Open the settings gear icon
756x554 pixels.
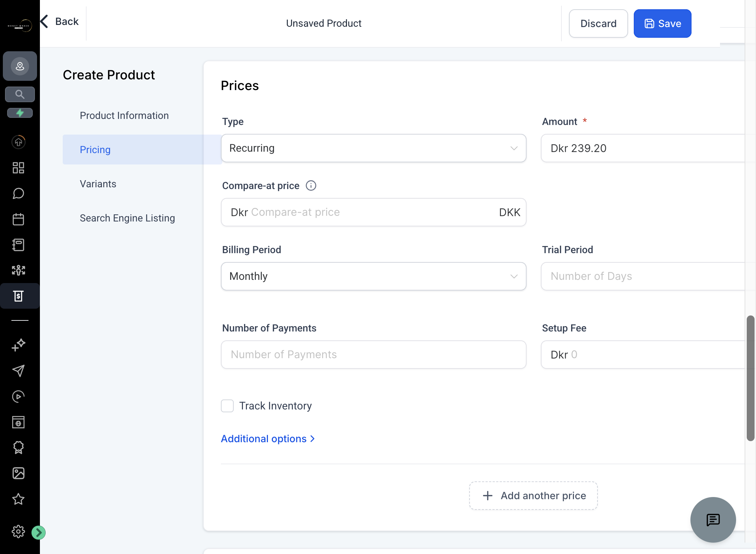(x=19, y=532)
